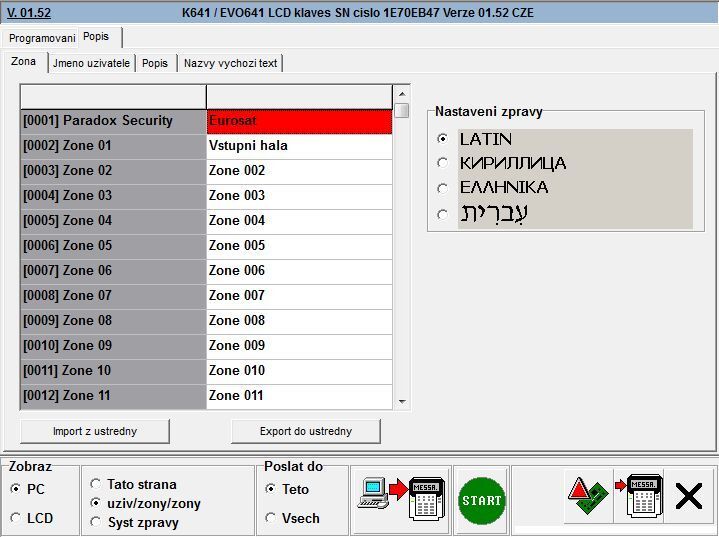Select the LATIN message setting
Viewport: 719px width, 537px height.
[443, 139]
